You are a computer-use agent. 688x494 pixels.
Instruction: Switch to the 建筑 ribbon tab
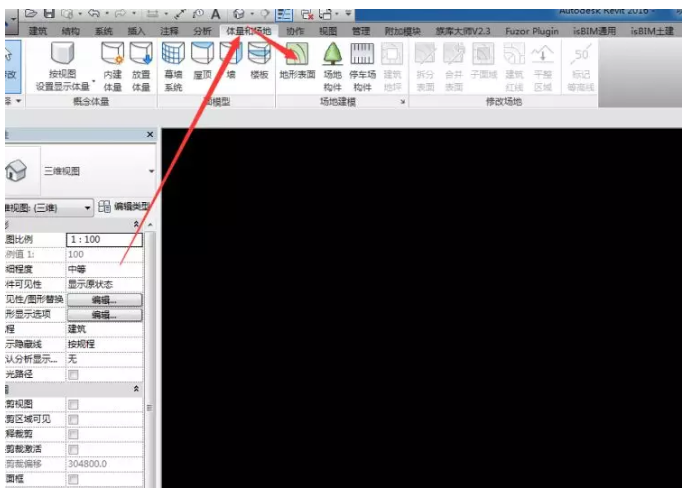[38, 31]
